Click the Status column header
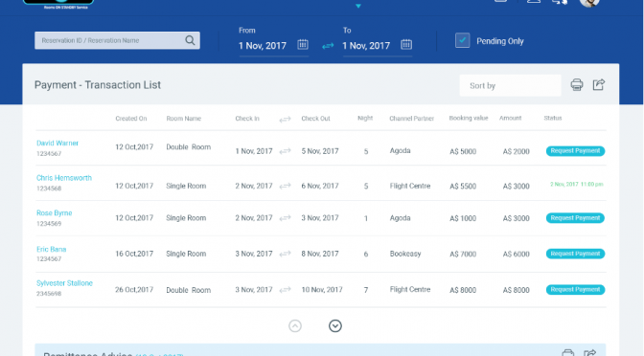 [553, 118]
